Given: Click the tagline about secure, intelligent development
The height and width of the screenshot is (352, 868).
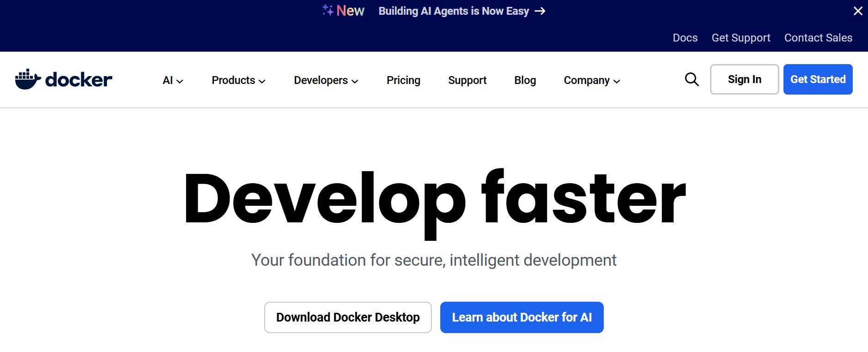Looking at the screenshot, I should (x=434, y=260).
